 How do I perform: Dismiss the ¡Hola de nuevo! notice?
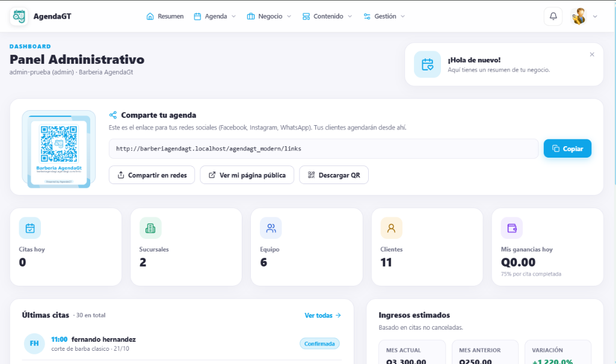click(592, 55)
